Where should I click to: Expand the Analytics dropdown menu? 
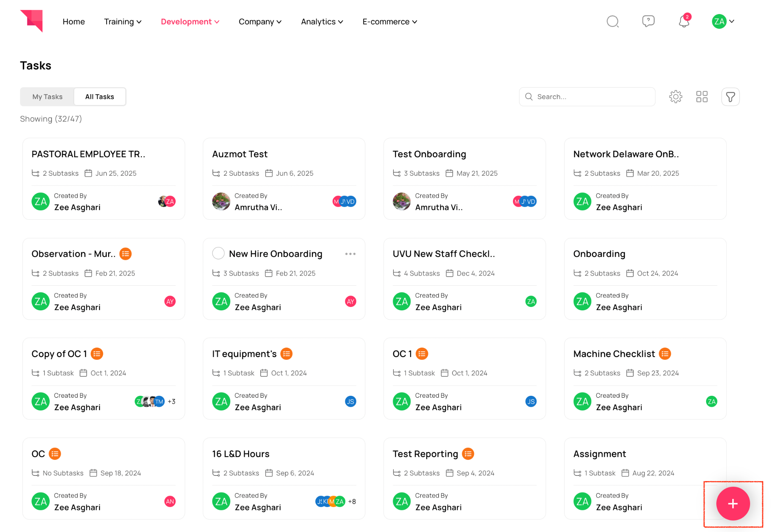(x=322, y=22)
